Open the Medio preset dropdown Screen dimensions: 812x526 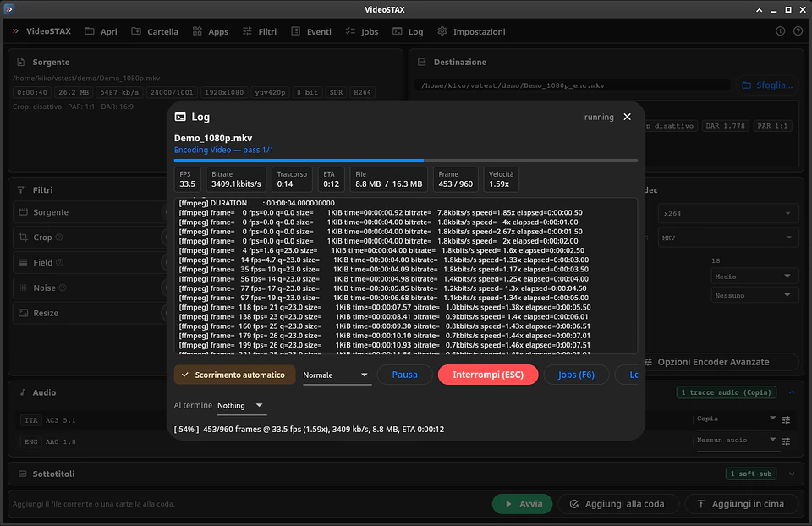(754, 277)
